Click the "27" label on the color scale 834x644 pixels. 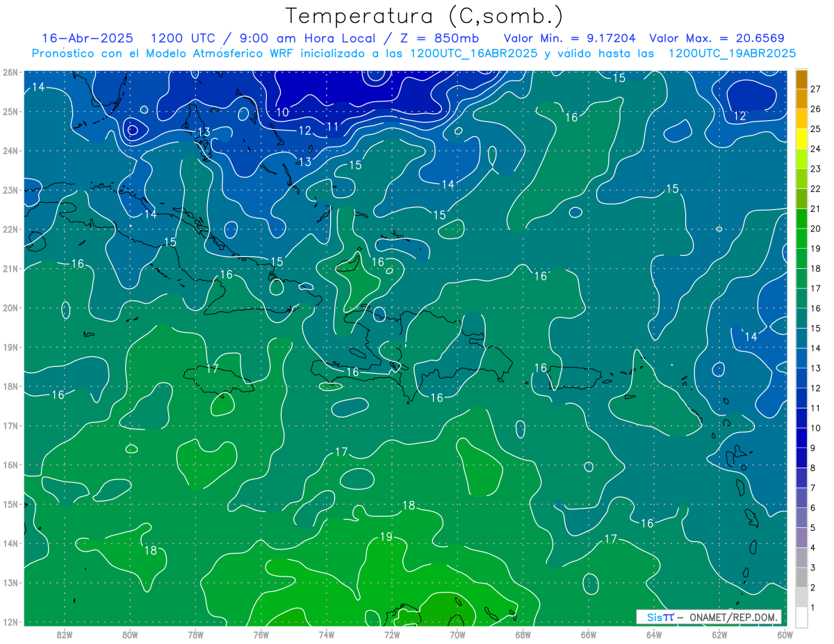[815, 89]
